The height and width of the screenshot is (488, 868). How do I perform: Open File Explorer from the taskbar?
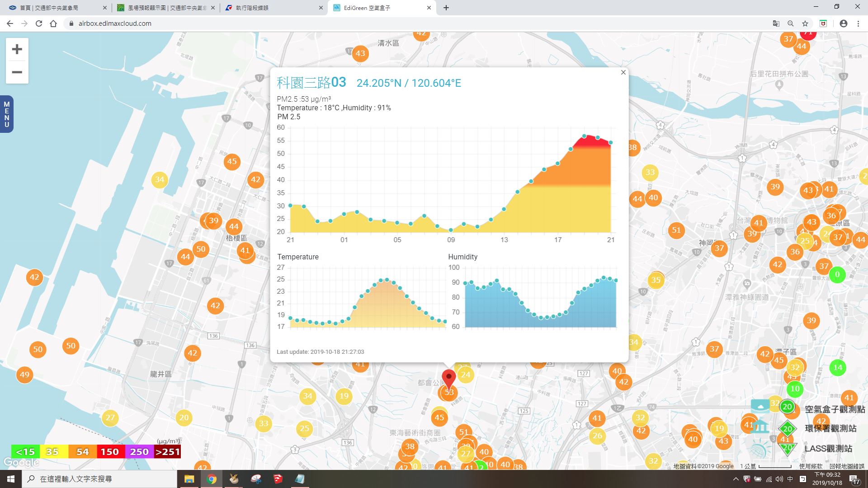(x=189, y=479)
